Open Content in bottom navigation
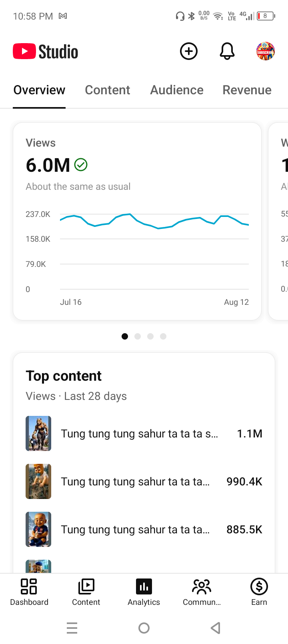288x644 pixels. coord(86,592)
